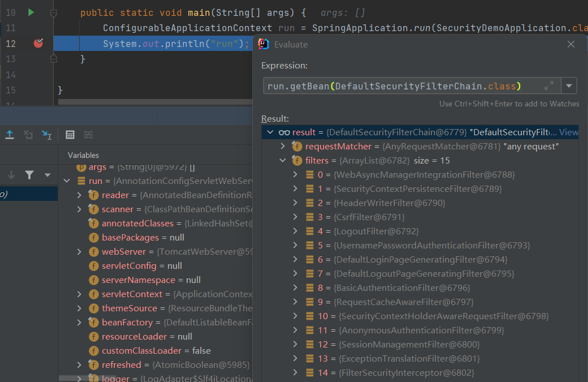Click the green Run gutter icon at line 10
This screenshot has height=382, width=588.
coord(31,12)
